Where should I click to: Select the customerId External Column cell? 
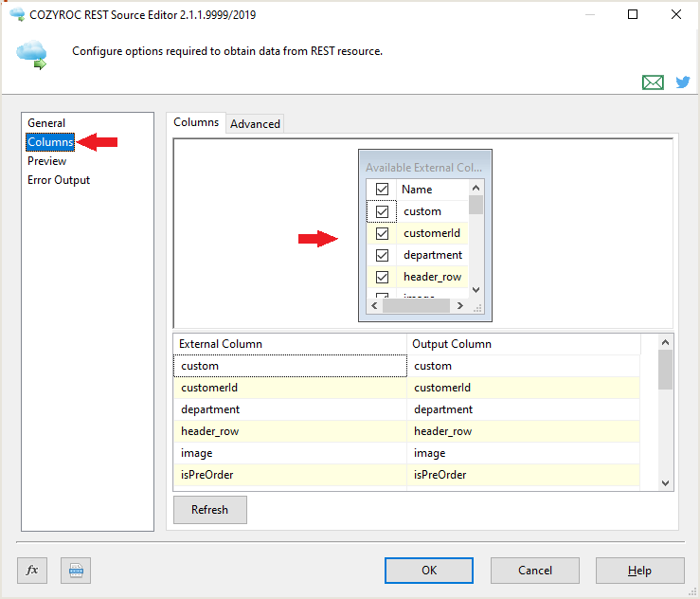click(290, 388)
